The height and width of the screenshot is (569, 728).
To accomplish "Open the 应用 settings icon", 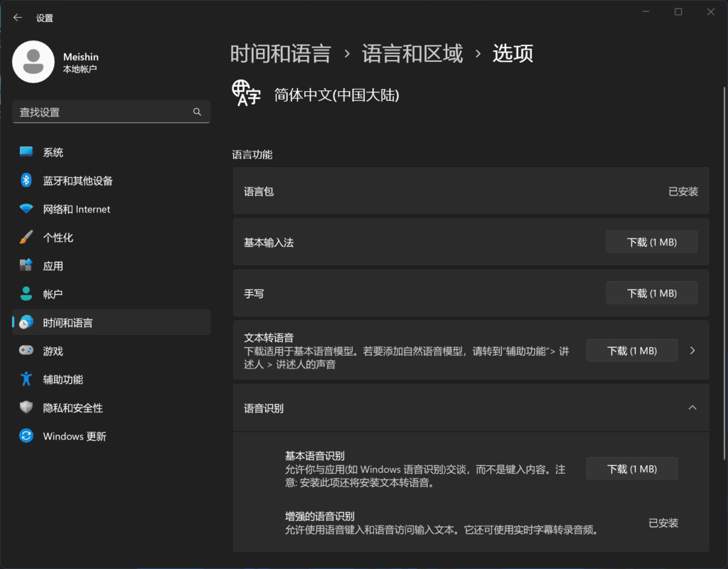I will tap(26, 265).
